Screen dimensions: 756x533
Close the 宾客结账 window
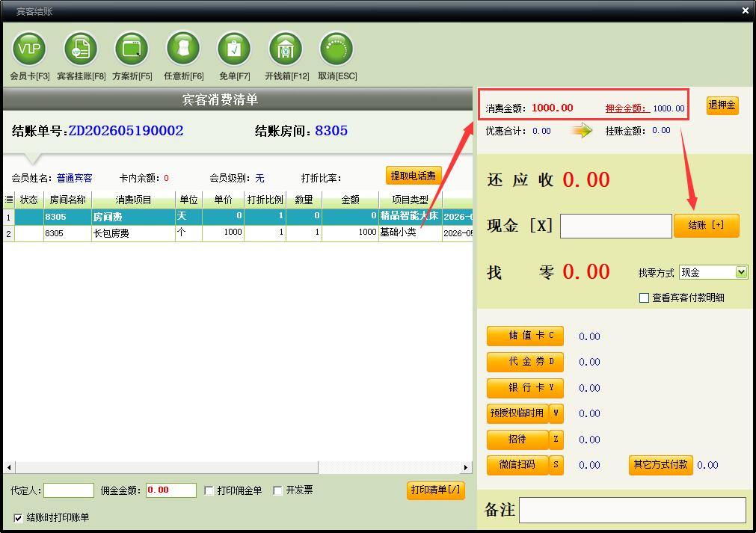point(746,10)
